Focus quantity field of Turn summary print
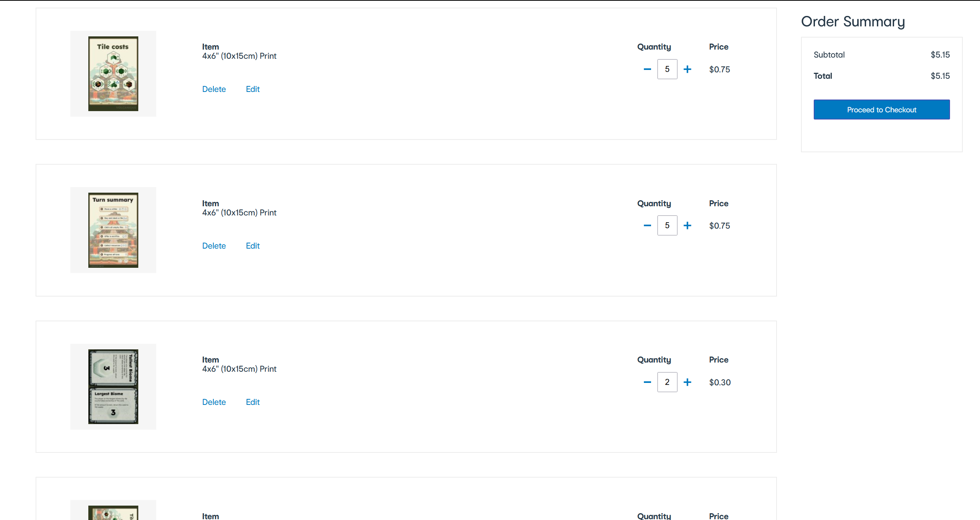Screen dimensions: 980x520 (667, 225)
